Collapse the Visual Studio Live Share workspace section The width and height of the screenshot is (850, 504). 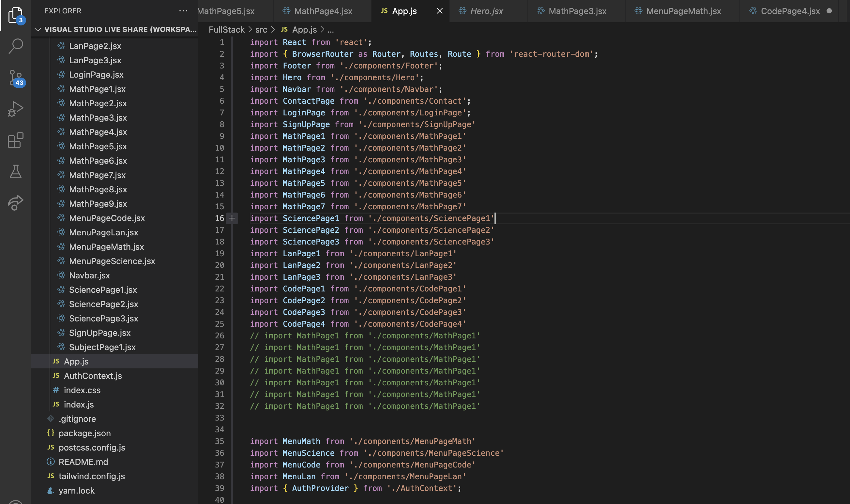[38, 30]
